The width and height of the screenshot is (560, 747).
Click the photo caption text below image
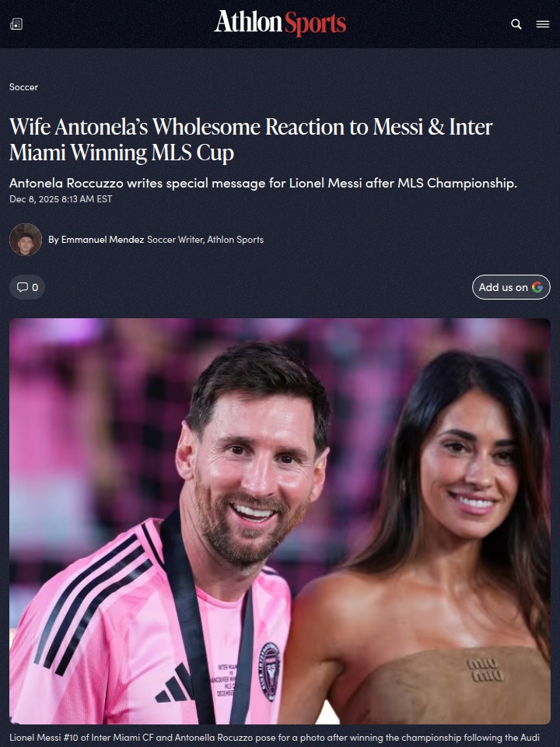pyautogui.click(x=275, y=738)
